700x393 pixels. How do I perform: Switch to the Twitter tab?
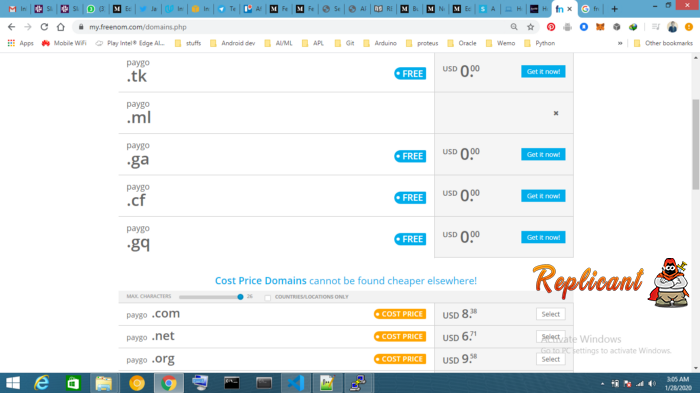pyautogui.click(x=149, y=9)
